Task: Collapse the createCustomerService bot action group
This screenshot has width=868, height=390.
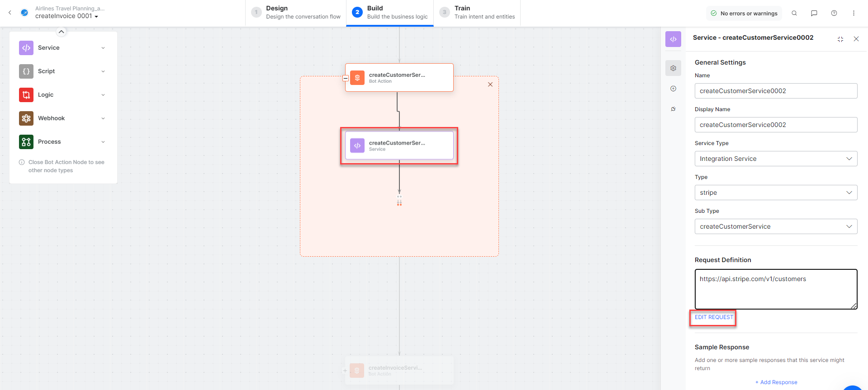Action: [346, 78]
